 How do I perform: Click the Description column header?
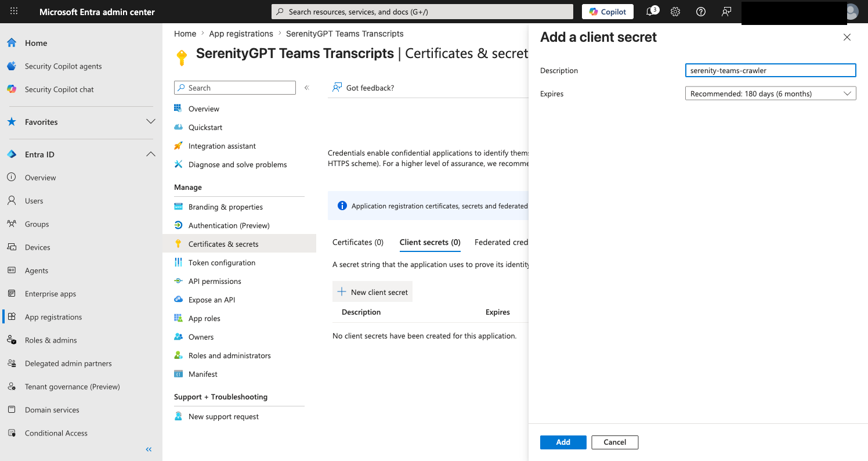361,312
